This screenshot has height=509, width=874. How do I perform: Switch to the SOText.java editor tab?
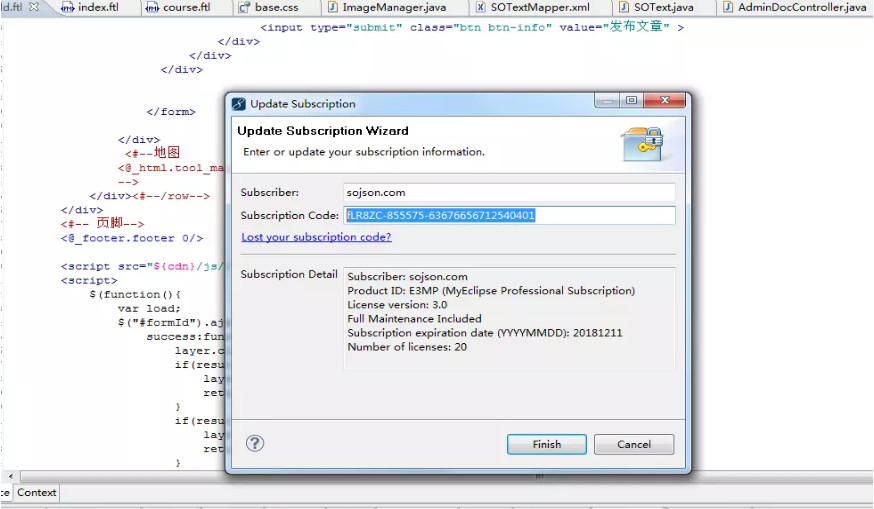point(657,8)
